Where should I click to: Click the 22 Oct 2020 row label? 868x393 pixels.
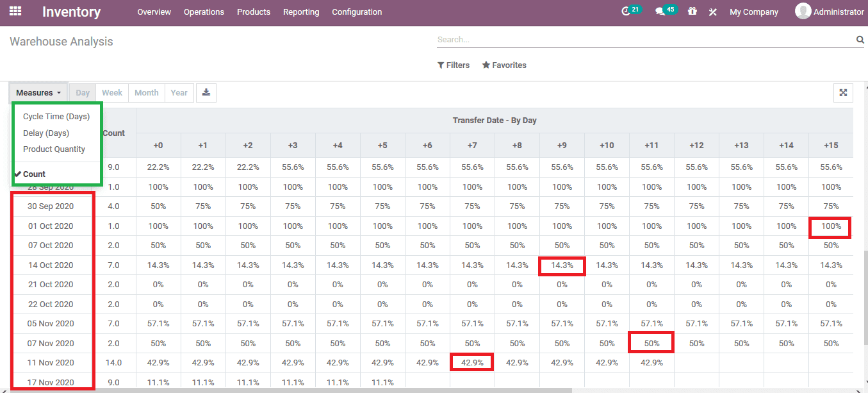[x=51, y=305]
